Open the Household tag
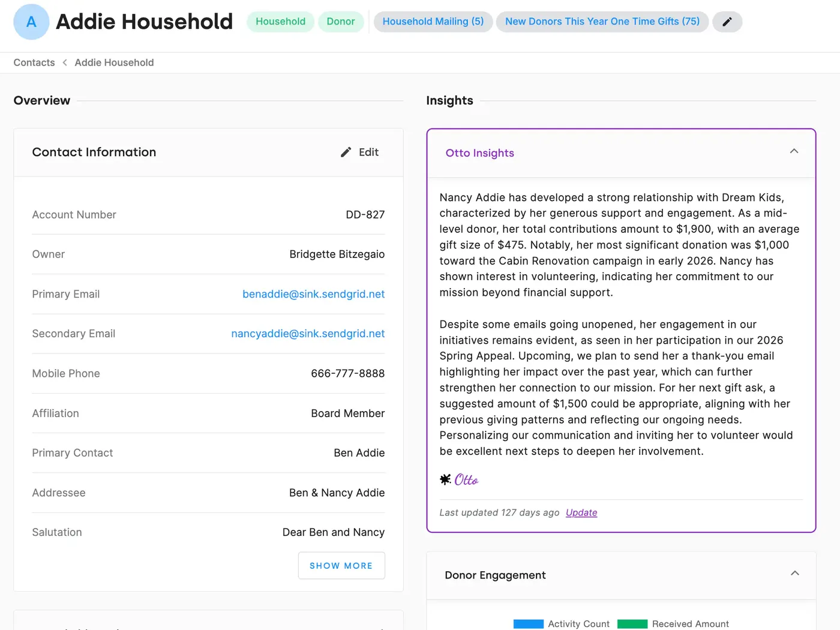The image size is (840, 630). click(x=280, y=22)
